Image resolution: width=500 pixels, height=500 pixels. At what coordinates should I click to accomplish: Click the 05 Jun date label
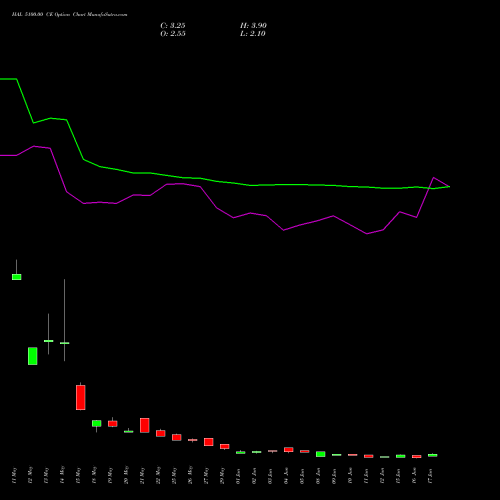[302, 476]
